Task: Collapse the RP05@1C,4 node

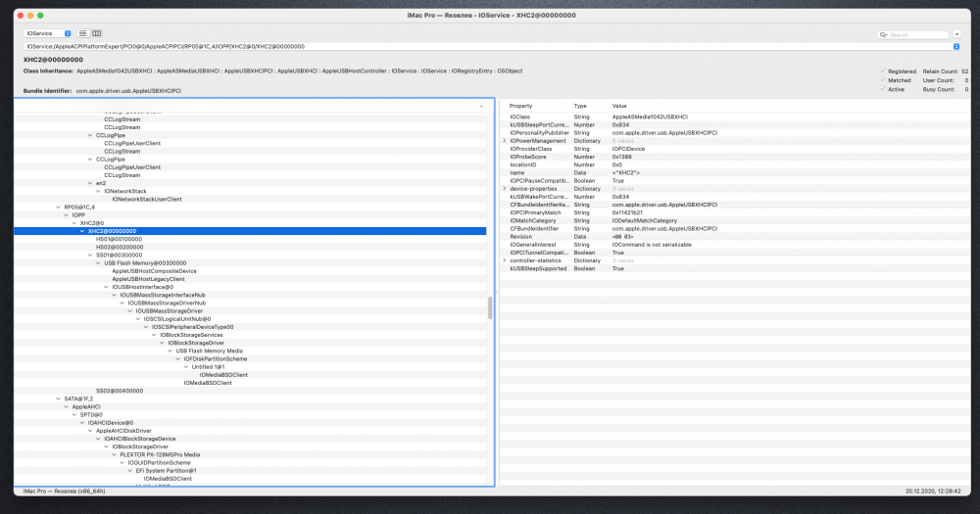Action: click(58, 208)
